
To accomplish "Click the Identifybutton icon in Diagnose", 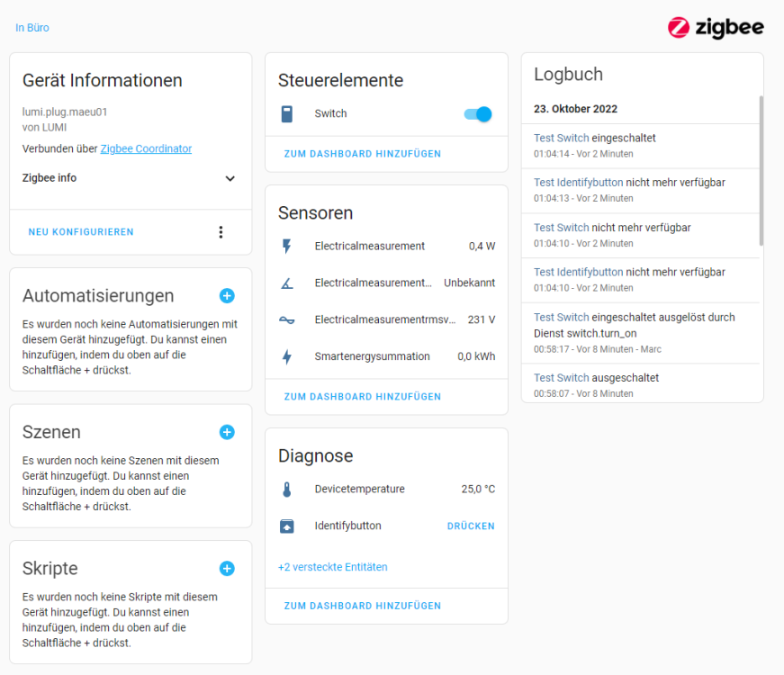I will pos(287,526).
